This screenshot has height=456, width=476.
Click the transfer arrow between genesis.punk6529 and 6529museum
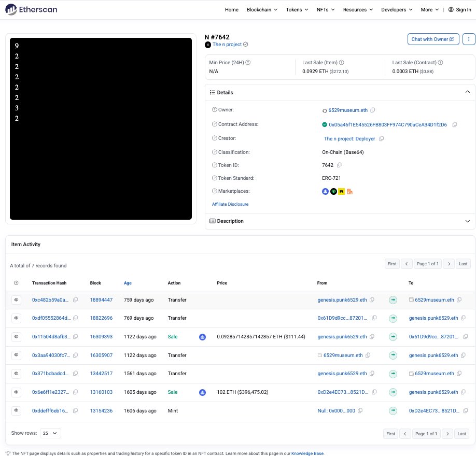coord(394,300)
